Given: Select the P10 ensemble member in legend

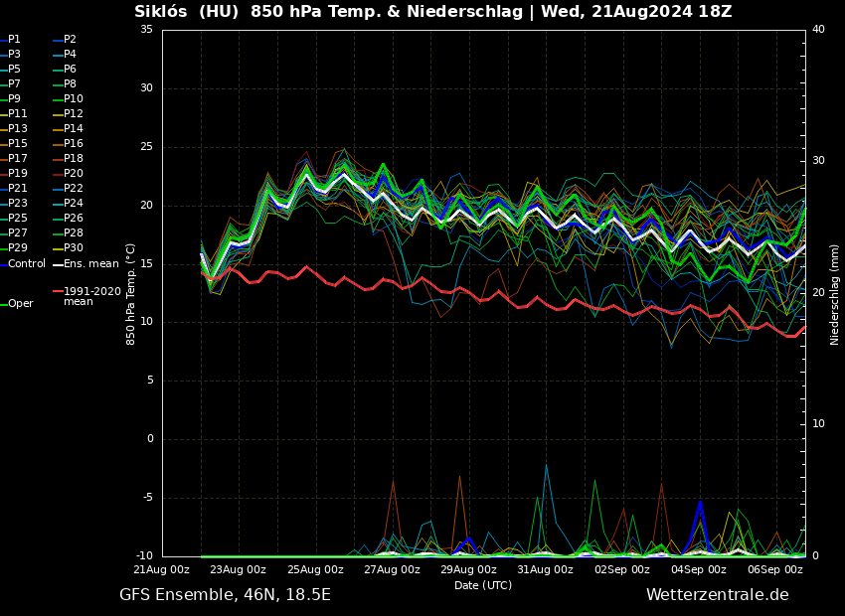Looking at the screenshot, I should pos(73,99).
